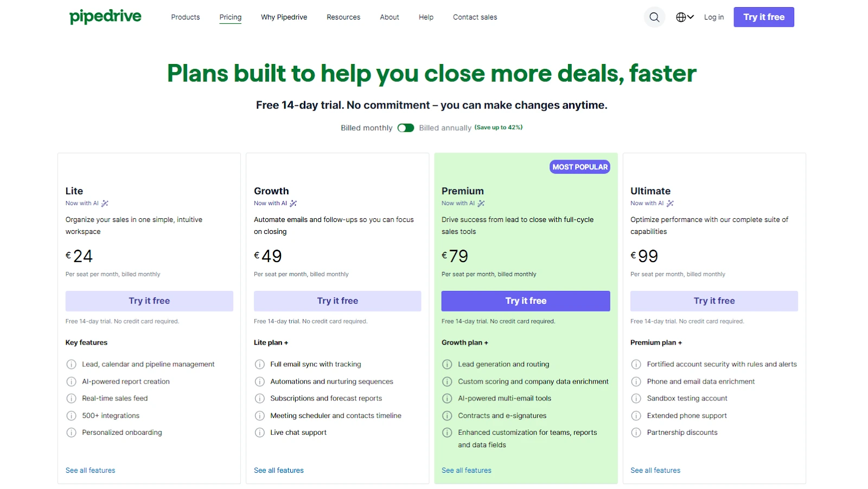Click info icon for Fortified account security
Image resolution: width=868 pixels, height=489 pixels.
(x=636, y=365)
